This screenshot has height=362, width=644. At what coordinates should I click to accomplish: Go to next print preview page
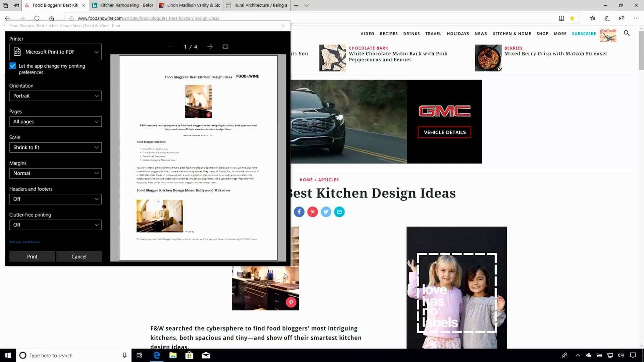[x=210, y=47]
